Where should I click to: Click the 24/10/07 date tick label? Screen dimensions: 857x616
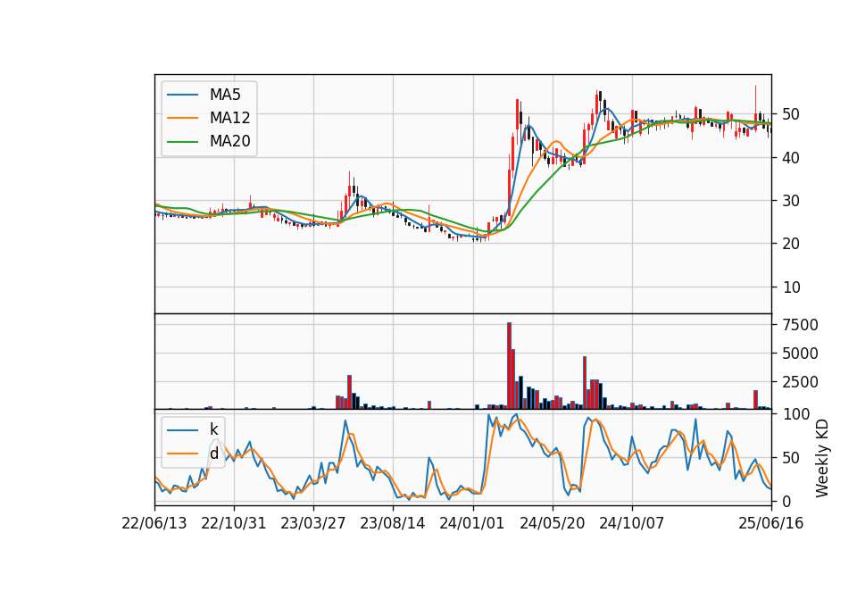click(632, 523)
